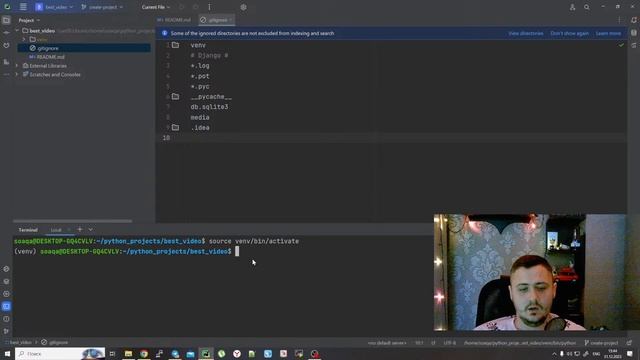Open the Current File run configuration dropdown
Screen dimensions: 640x360
(x=156, y=7)
